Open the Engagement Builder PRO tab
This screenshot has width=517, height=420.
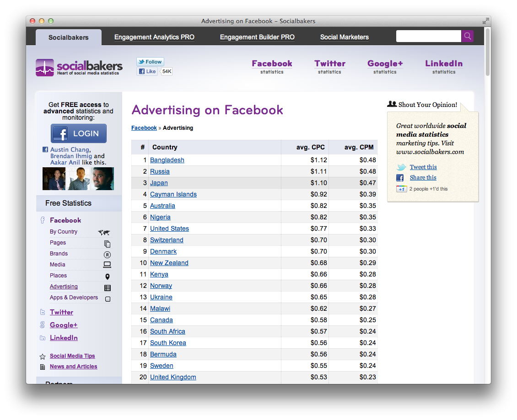click(257, 37)
